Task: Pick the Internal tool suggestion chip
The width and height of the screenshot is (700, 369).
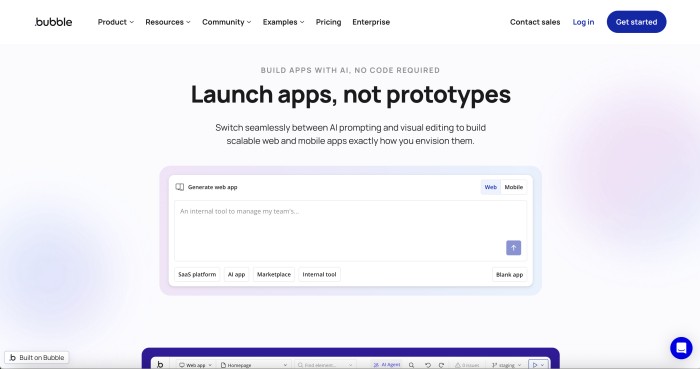Action: [x=319, y=274]
